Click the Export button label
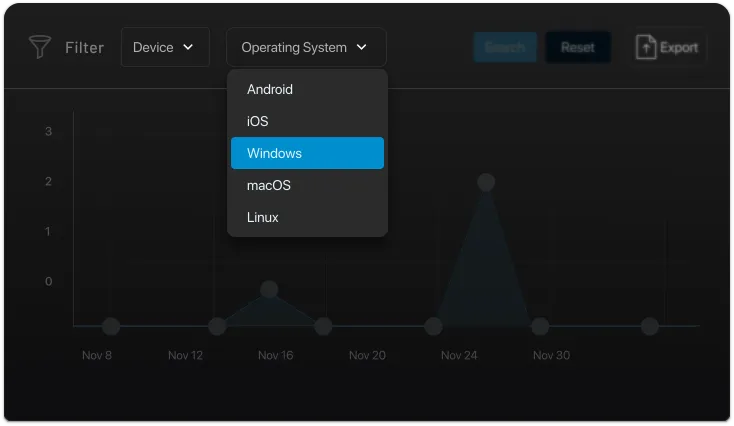The height and width of the screenshot is (426, 734). 679,47
